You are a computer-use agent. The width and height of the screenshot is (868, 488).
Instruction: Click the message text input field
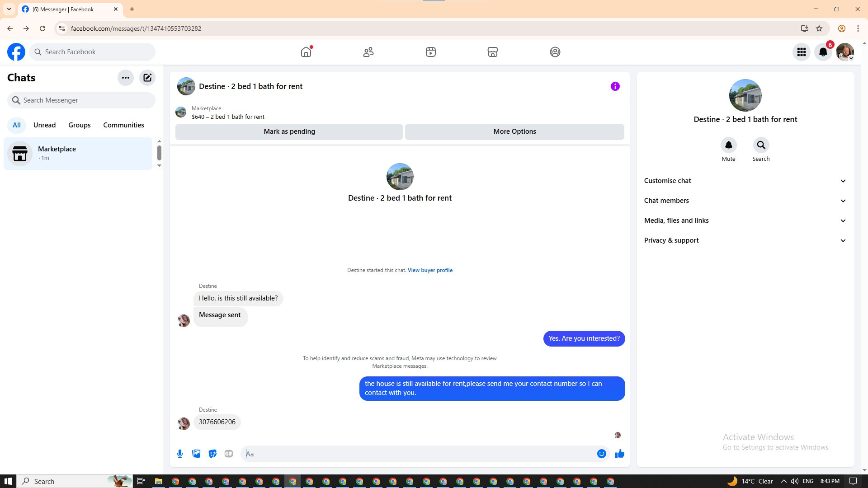418,454
